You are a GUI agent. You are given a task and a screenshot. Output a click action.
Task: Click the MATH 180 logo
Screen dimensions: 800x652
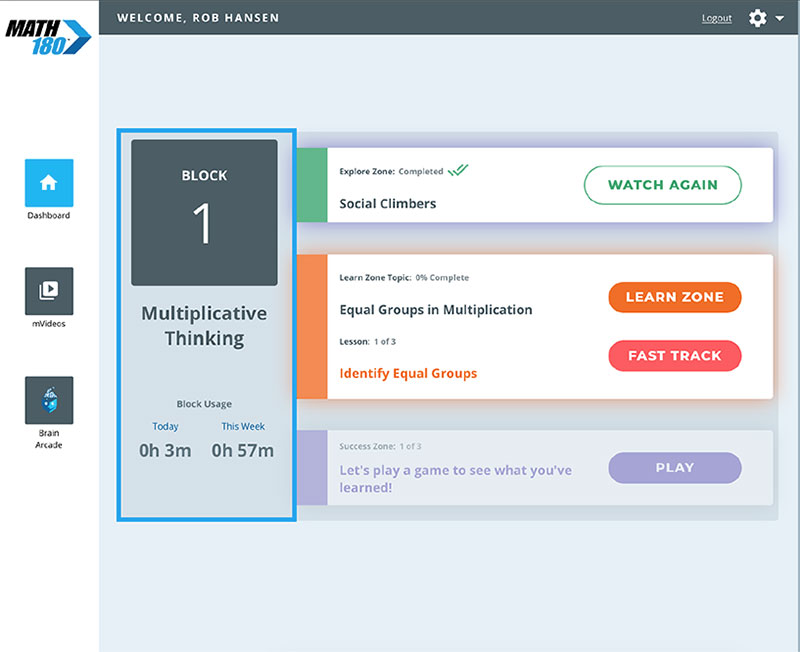(x=48, y=37)
